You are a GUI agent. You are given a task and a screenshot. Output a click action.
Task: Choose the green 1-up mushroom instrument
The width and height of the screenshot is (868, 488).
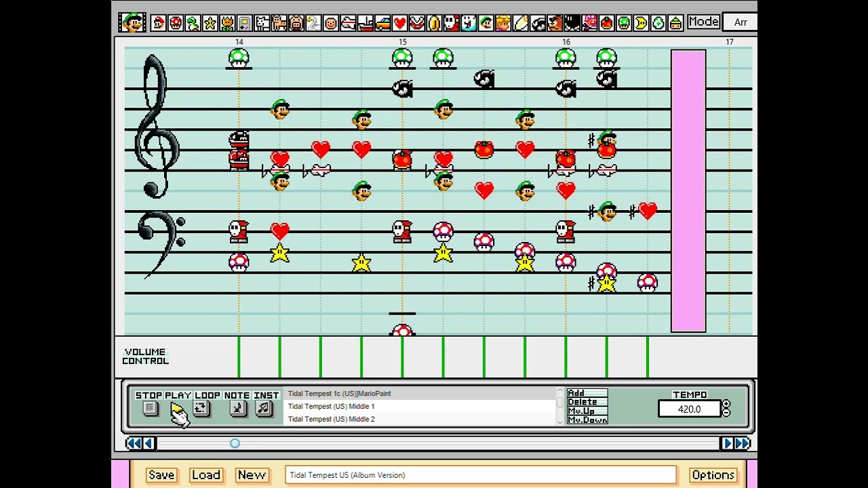(624, 23)
